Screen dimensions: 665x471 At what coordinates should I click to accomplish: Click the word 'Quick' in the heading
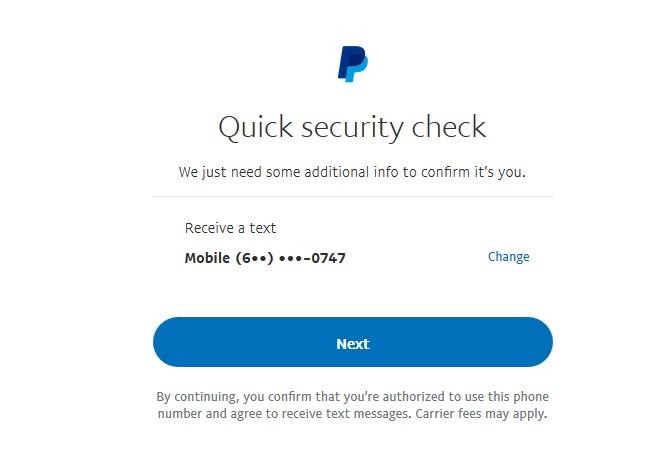tap(251, 128)
